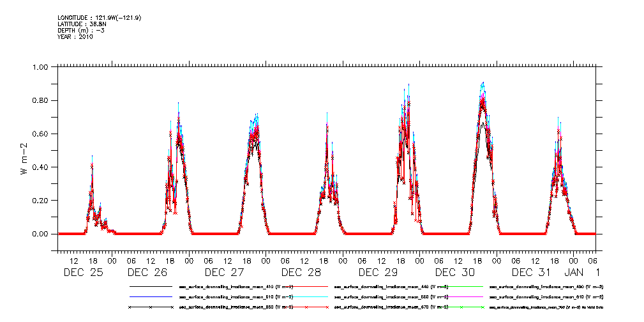Click the Dec 25 peak of the irradiance curve
644x322 pixels.
pos(92,157)
